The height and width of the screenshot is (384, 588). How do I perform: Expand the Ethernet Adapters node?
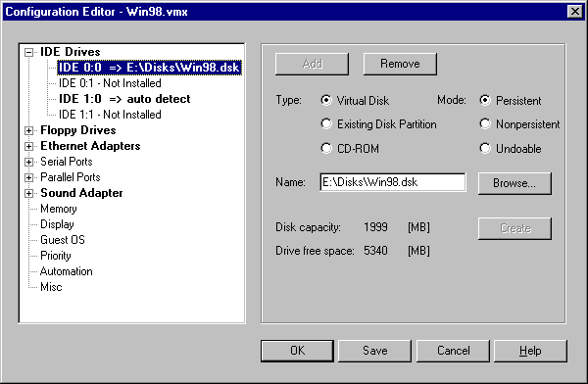tap(28, 146)
